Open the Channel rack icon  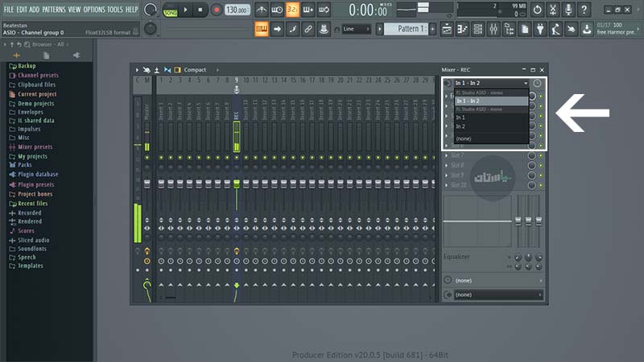(x=477, y=29)
